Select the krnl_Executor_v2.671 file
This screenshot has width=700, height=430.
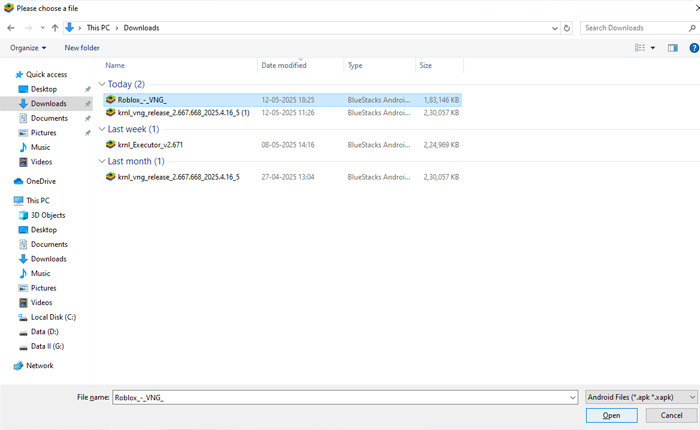point(283,145)
